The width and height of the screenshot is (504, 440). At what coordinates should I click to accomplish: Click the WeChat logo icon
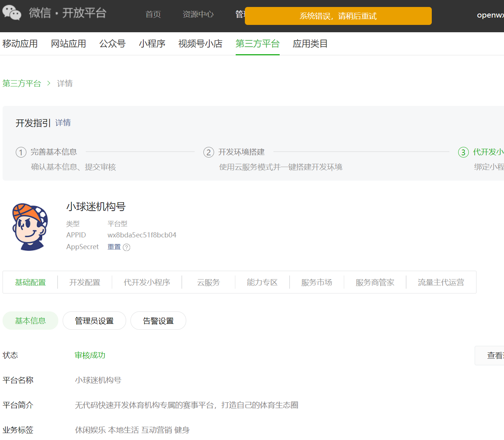pos(12,13)
